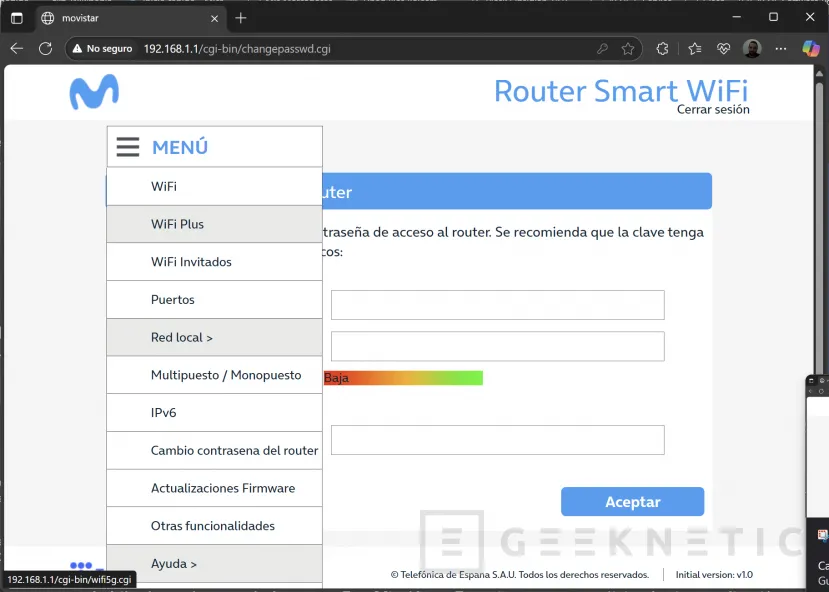Select the movistar browser tab
The width and height of the screenshot is (829, 592).
pyautogui.click(x=130, y=18)
